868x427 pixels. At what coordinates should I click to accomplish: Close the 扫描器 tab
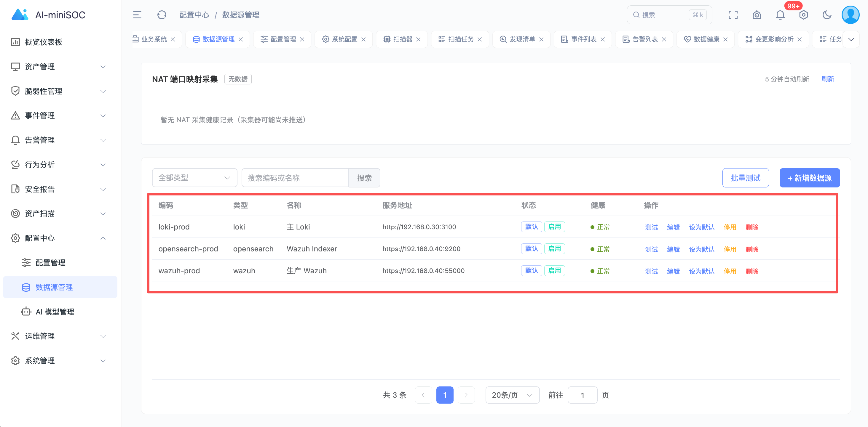418,39
